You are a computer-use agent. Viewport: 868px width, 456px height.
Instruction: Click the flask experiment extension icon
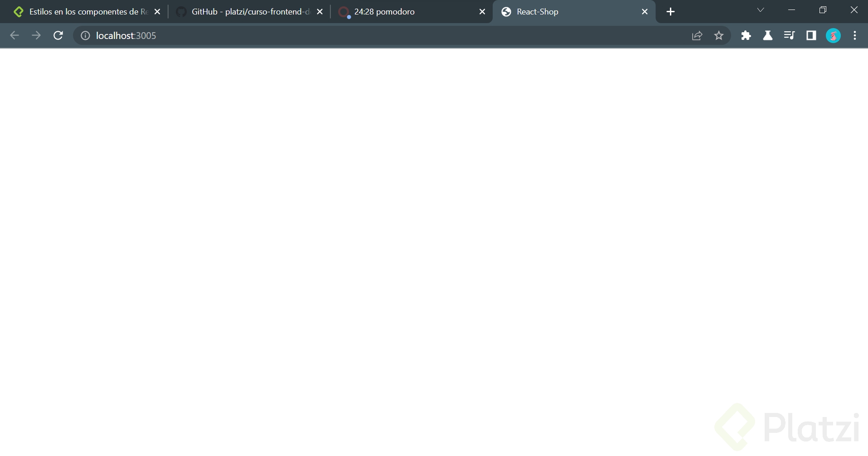pos(767,35)
